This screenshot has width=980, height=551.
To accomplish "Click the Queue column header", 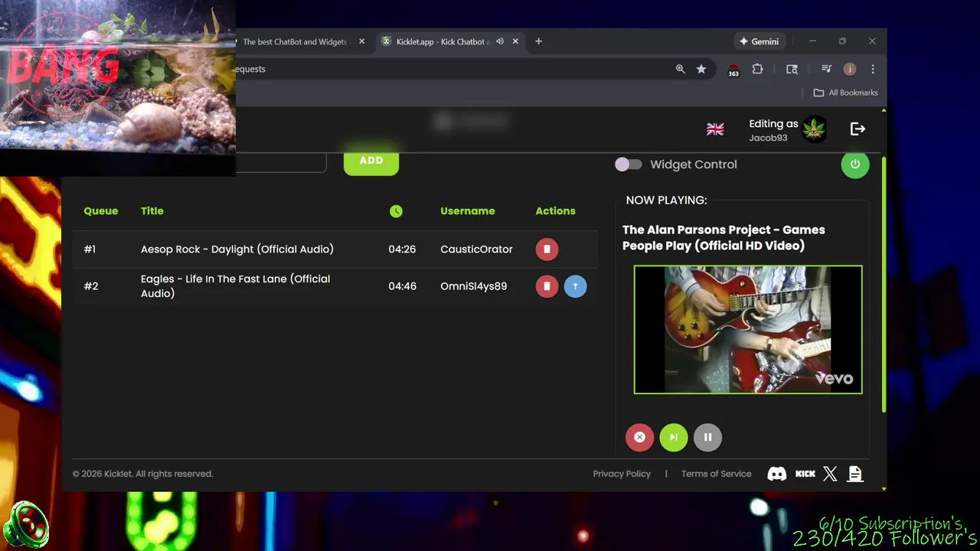I will pyautogui.click(x=101, y=211).
